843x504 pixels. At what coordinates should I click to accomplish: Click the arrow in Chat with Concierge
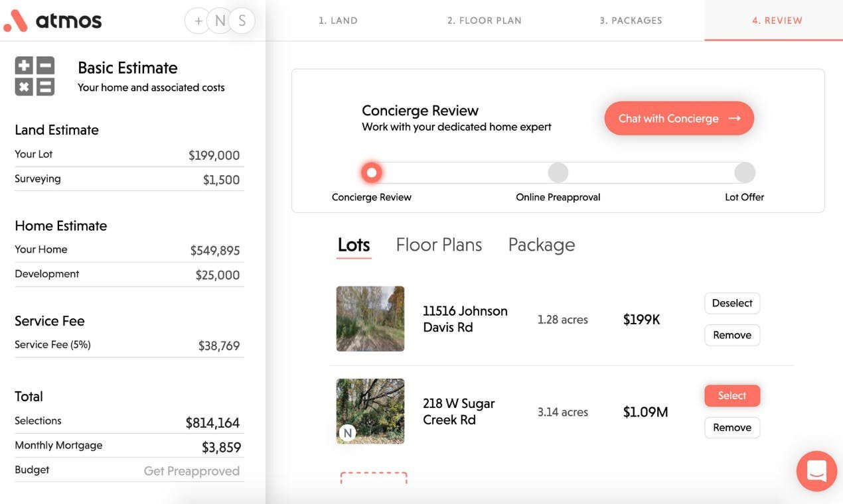tap(734, 119)
